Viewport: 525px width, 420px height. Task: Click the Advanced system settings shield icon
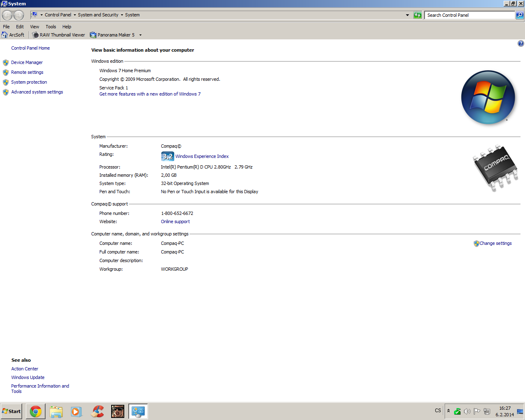[6, 92]
